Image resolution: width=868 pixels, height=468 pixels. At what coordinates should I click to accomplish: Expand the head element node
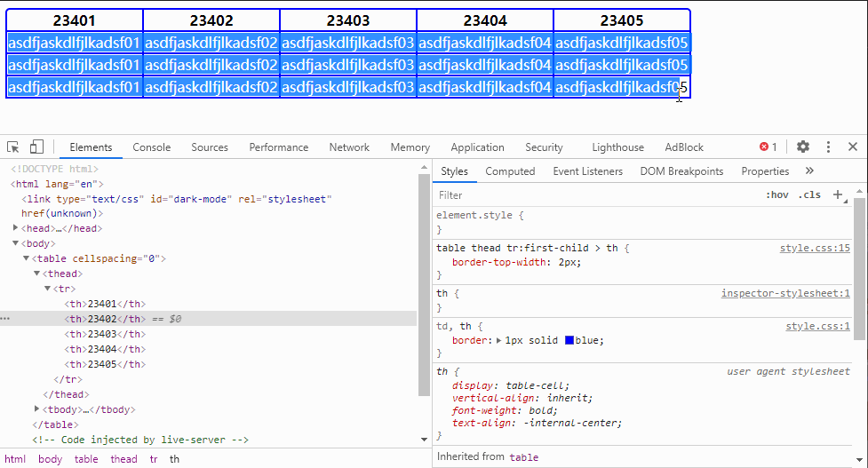tap(15, 228)
